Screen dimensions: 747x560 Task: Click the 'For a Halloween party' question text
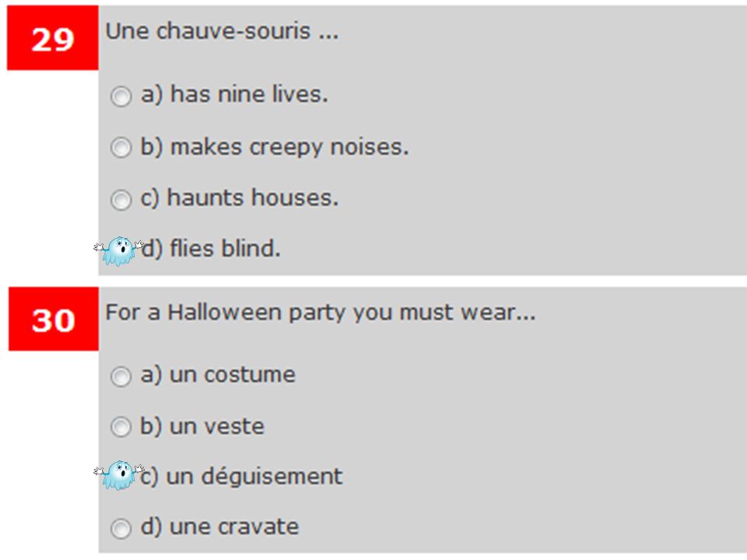click(x=321, y=313)
